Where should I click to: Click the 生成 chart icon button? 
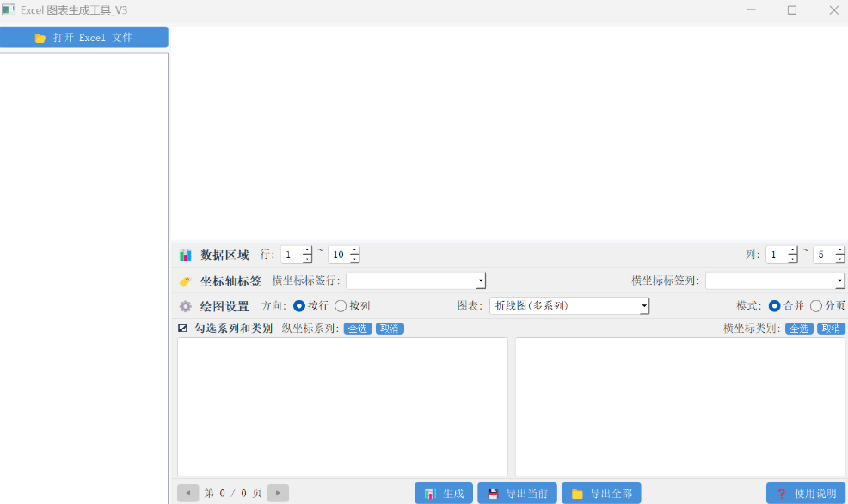coord(430,493)
